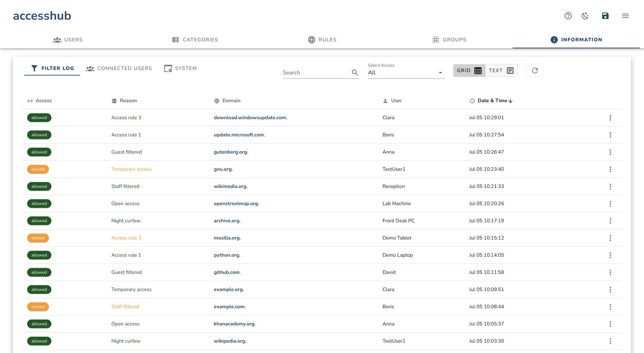The width and height of the screenshot is (644, 353).
Task: Click 'Temporary access' reason for example.org
Action: point(131,290)
